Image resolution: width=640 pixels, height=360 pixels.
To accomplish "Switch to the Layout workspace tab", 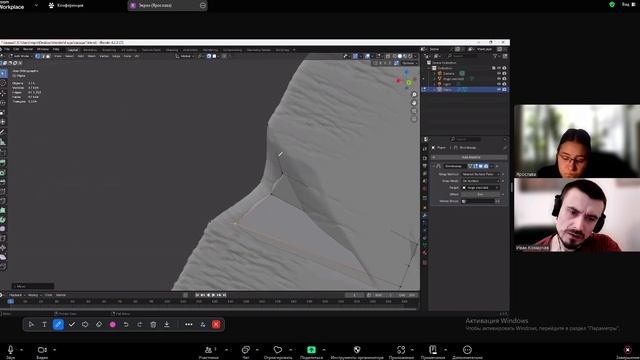I will tap(73, 50).
